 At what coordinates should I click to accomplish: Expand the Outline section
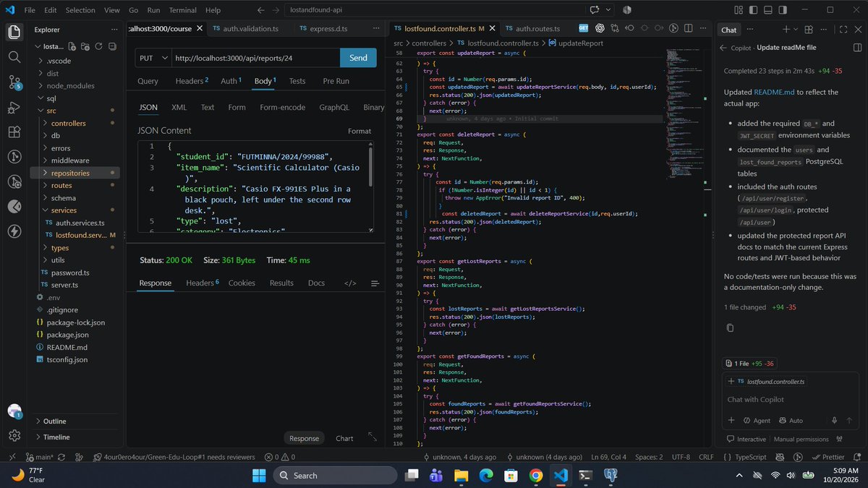54,421
